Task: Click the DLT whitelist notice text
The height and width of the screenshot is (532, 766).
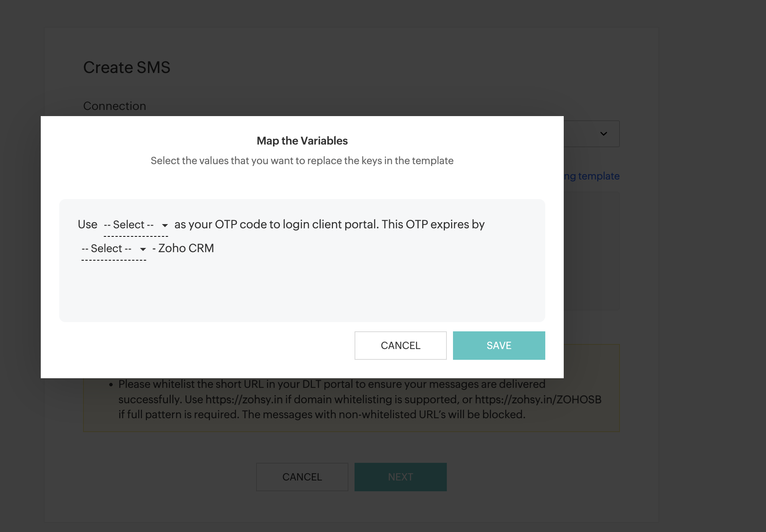Action: 331,399
